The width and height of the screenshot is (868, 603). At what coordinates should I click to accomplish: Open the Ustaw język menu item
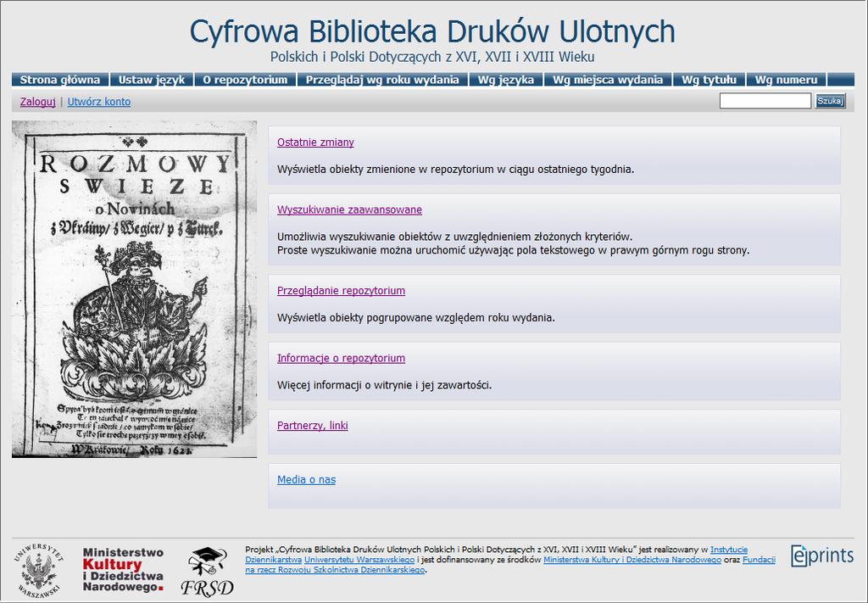[x=152, y=80]
